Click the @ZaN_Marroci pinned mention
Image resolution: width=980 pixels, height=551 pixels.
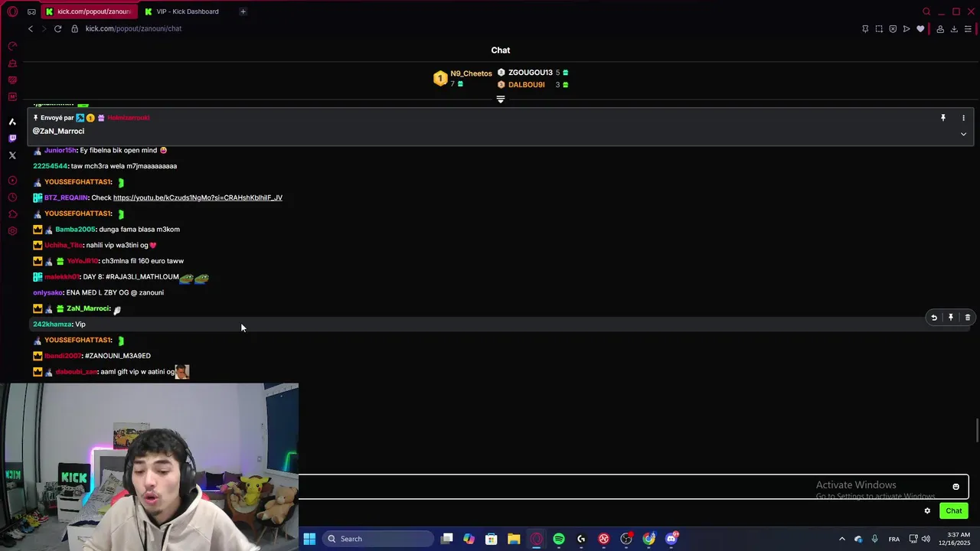58,131
